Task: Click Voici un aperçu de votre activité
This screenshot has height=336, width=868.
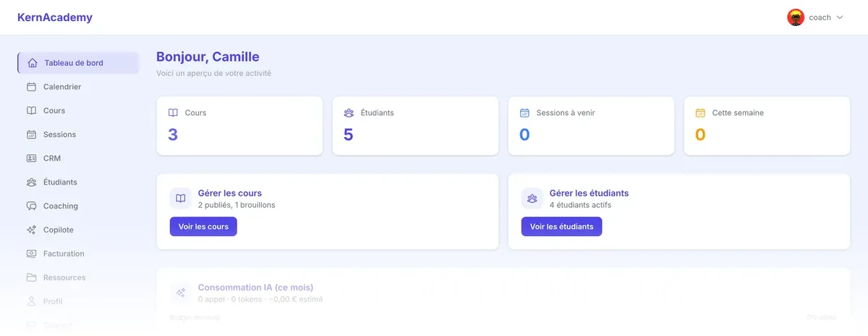Action: pyautogui.click(x=214, y=74)
